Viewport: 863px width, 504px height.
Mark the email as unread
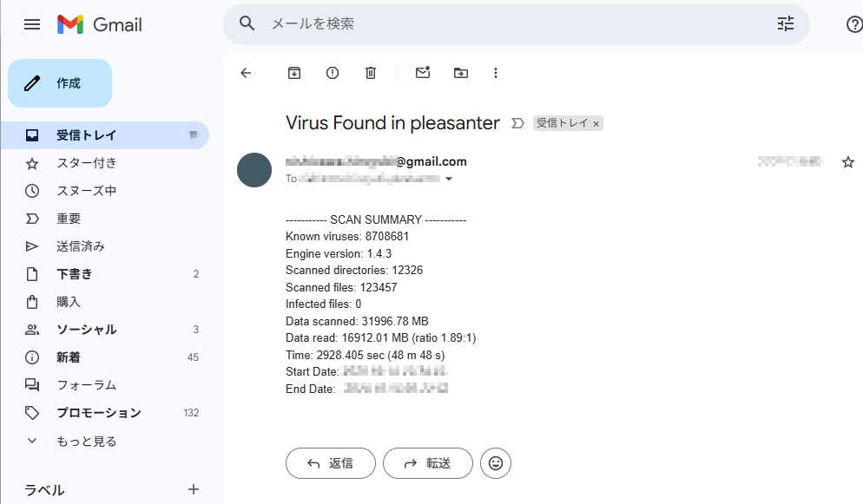[423, 73]
